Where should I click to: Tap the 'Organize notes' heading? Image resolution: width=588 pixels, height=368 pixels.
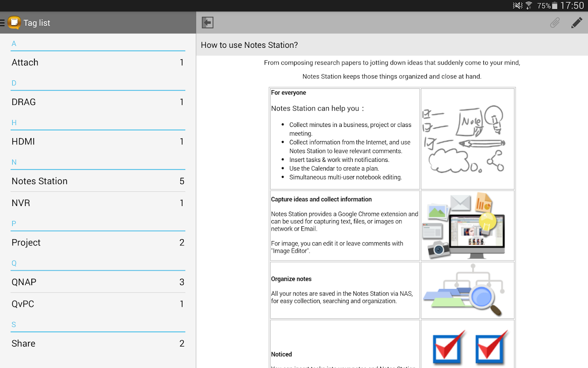click(291, 279)
